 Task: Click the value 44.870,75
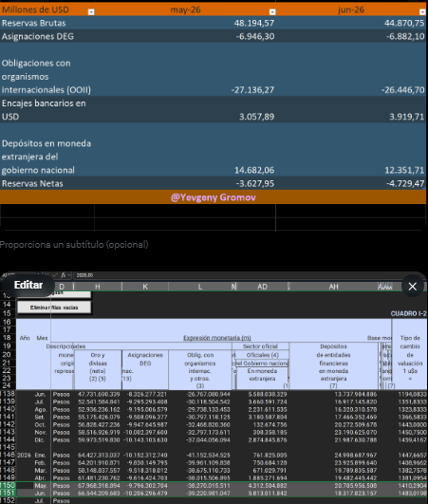[x=404, y=23]
